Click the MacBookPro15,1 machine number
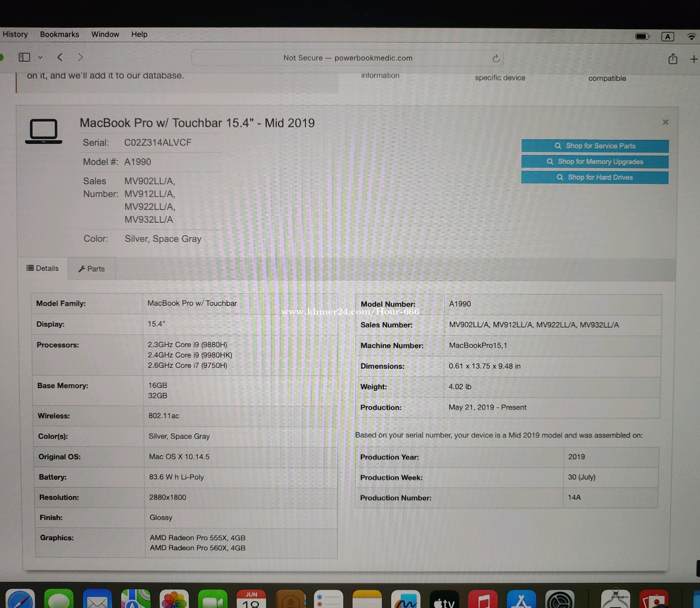 (478, 346)
